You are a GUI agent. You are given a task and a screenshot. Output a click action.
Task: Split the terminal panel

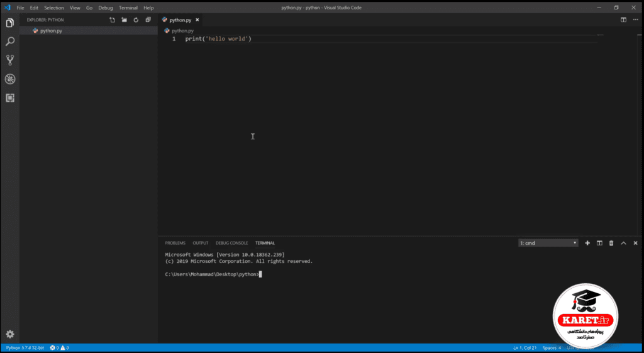599,243
